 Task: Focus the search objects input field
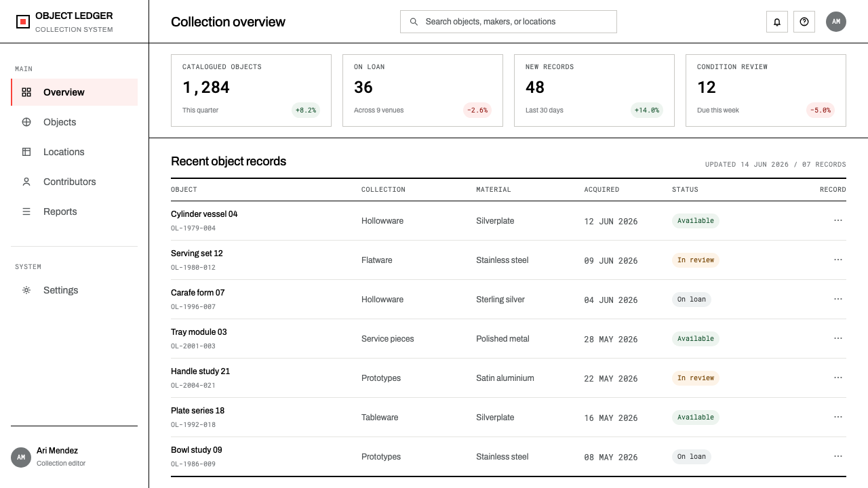click(509, 22)
